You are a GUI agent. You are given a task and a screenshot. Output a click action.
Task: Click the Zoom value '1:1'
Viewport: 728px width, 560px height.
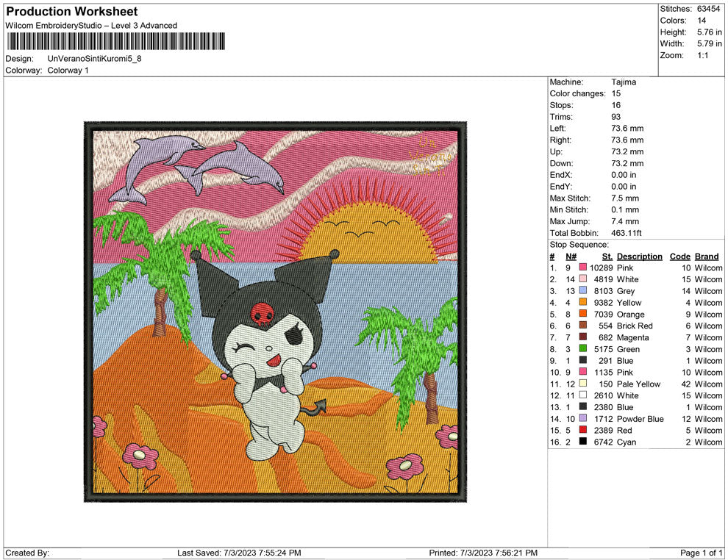[702, 55]
